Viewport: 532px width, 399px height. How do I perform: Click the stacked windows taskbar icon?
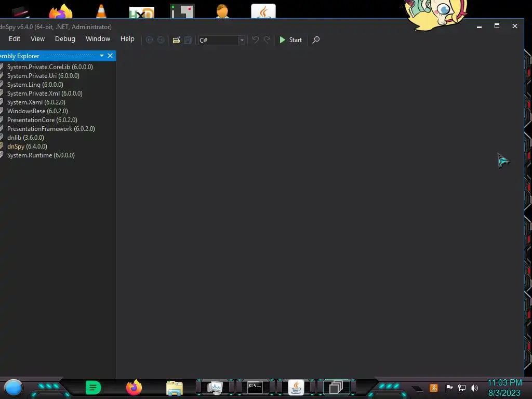(336, 388)
